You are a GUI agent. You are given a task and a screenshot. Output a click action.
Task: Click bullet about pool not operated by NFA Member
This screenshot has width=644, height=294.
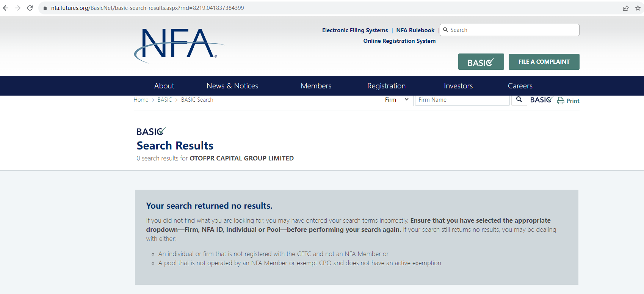300,263
